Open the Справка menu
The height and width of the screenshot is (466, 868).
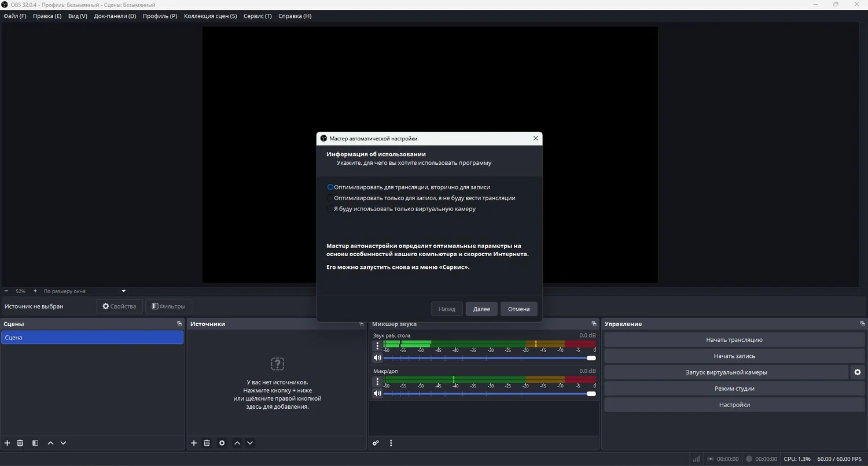(x=295, y=16)
